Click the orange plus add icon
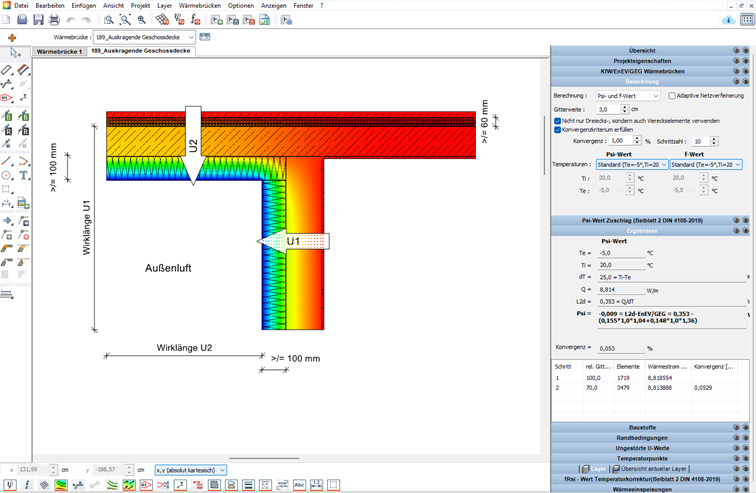This screenshot has height=493, width=756. [12, 38]
